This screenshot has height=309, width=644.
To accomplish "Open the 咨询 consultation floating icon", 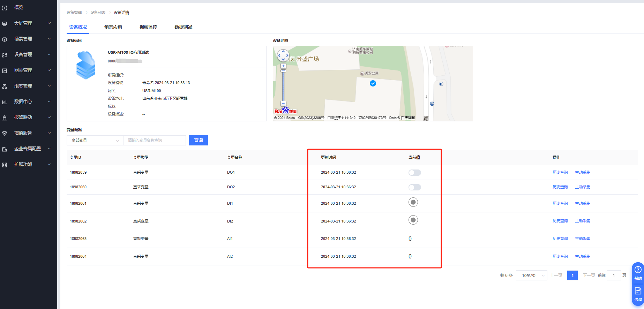I will click(638, 294).
